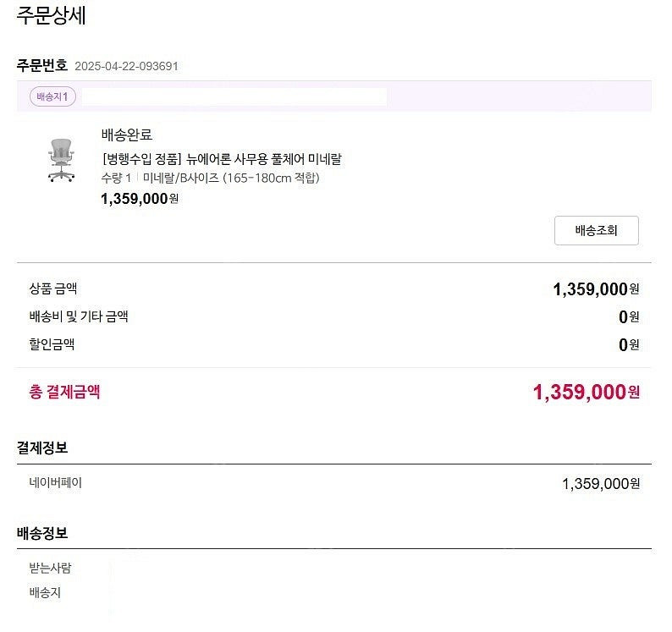Click the 수량 1 미네랄/B사이즈 option text
The width and height of the screenshot is (672, 632).
209,178
